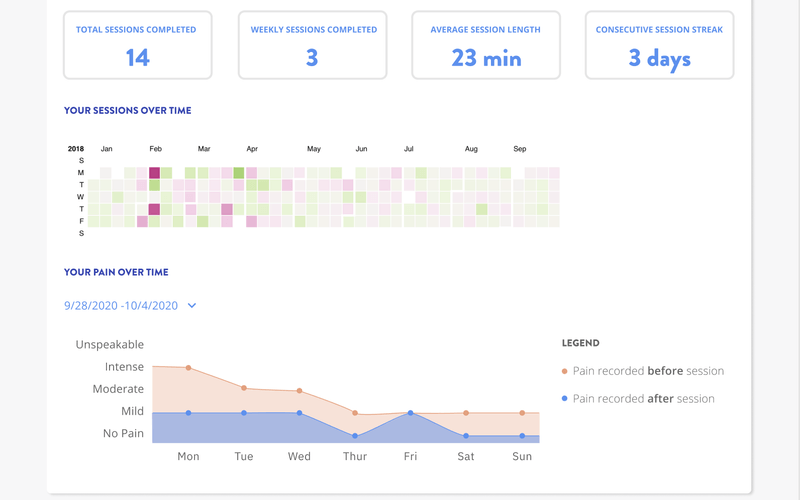Click the dark green Monday cell in April
The height and width of the screenshot is (500, 800).
(239, 173)
